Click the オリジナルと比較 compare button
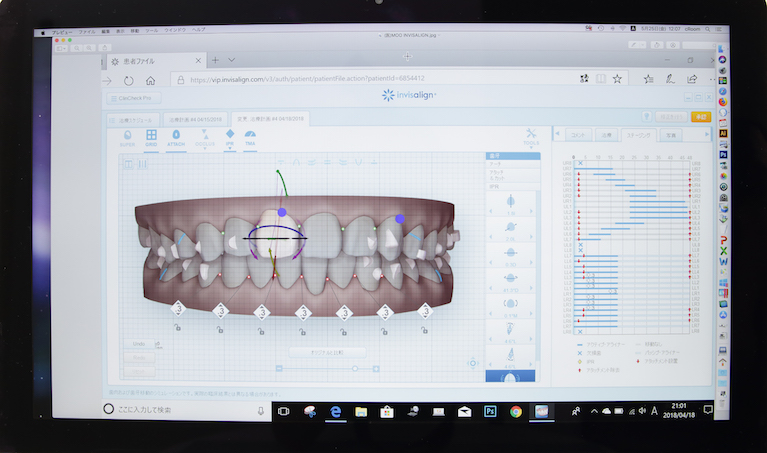The width and height of the screenshot is (767, 453). (x=327, y=352)
